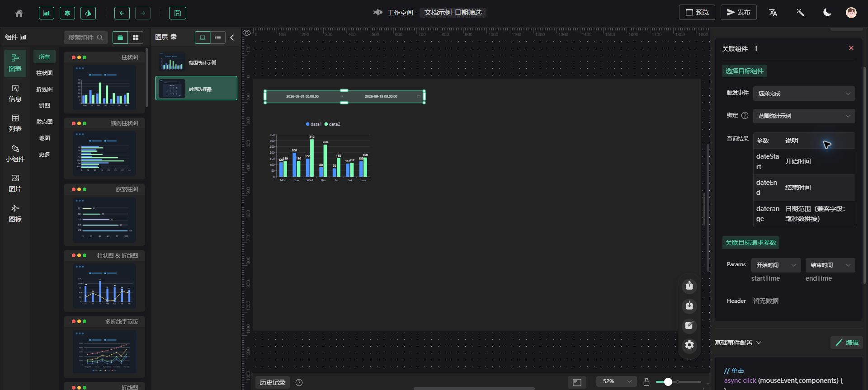Open the 触发事件 dropdown

(804, 93)
